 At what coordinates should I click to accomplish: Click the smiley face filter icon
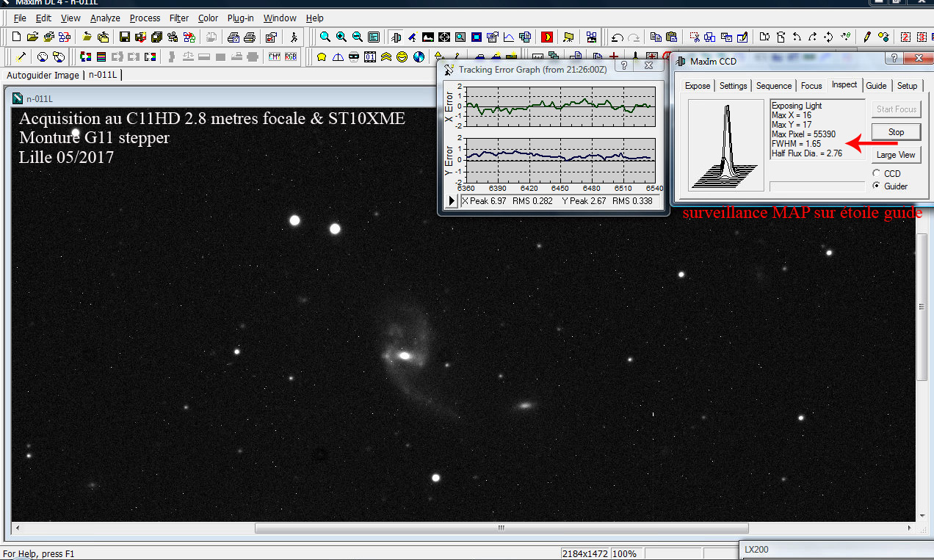402,57
